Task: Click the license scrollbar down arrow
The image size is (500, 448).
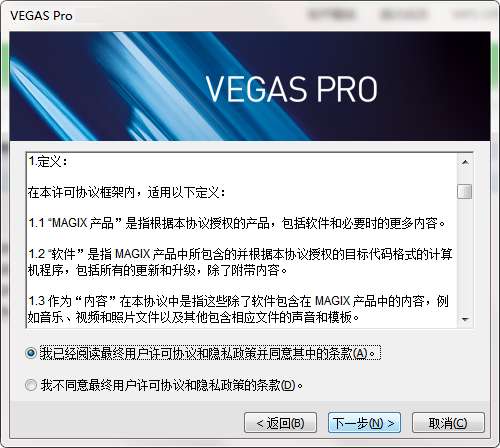Action: tap(465, 319)
